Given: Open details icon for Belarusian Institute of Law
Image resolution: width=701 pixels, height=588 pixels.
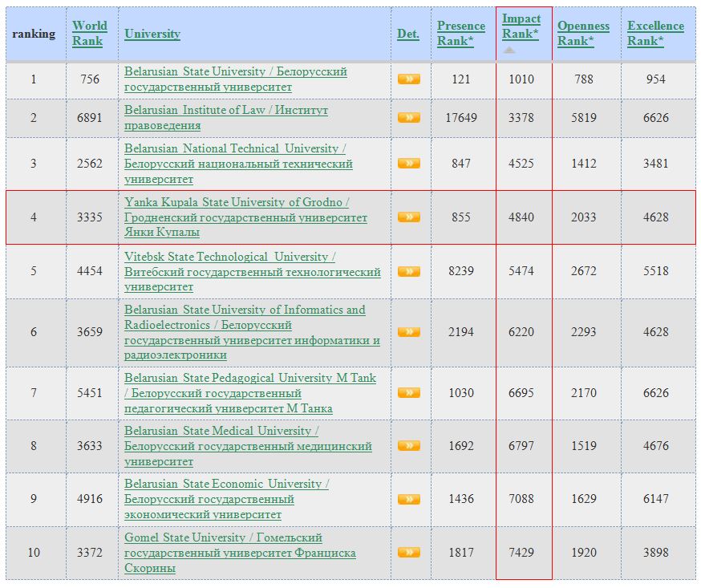Looking at the screenshot, I should click(408, 118).
